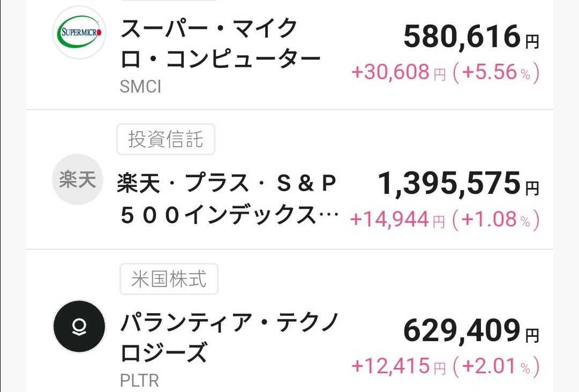This screenshot has width=579, height=392.
Task: Tap the +12,415円 Palantir gain
Action: click(x=398, y=366)
